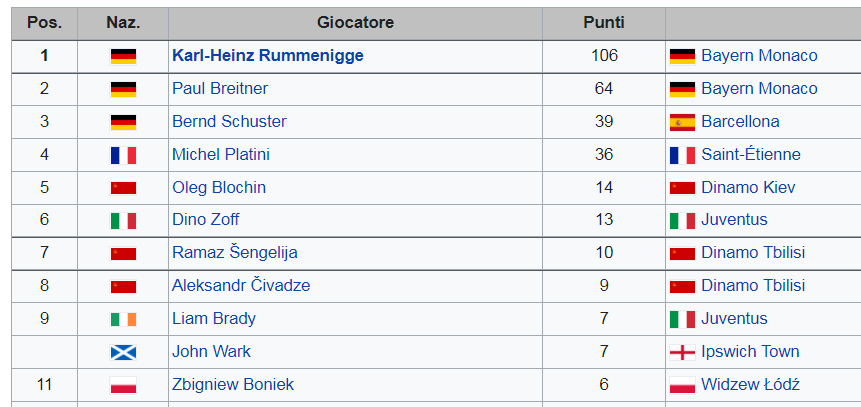Click English flag next to Ipswich Town
This screenshot has height=407, width=861.
click(x=683, y=352)
